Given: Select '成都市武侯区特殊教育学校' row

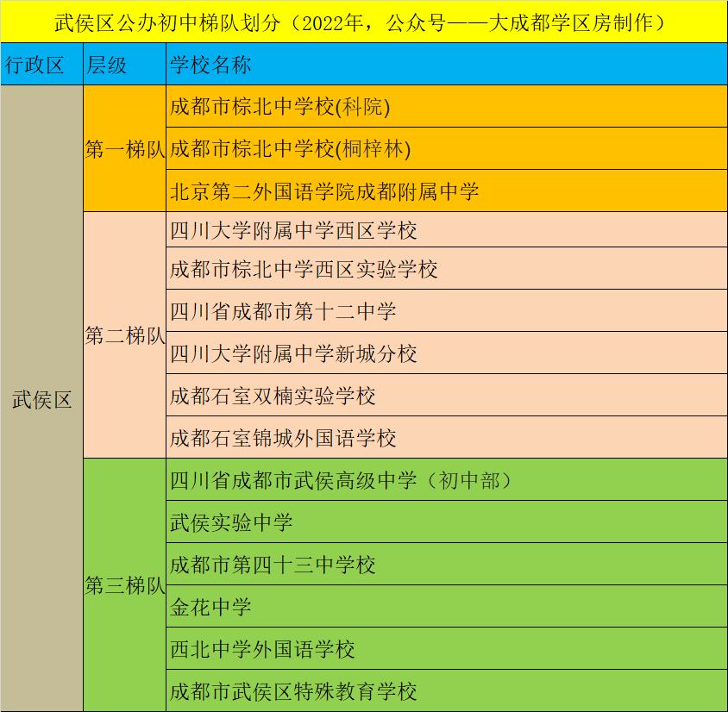Looking at the screenshot, I should click(x=447, y=690).
